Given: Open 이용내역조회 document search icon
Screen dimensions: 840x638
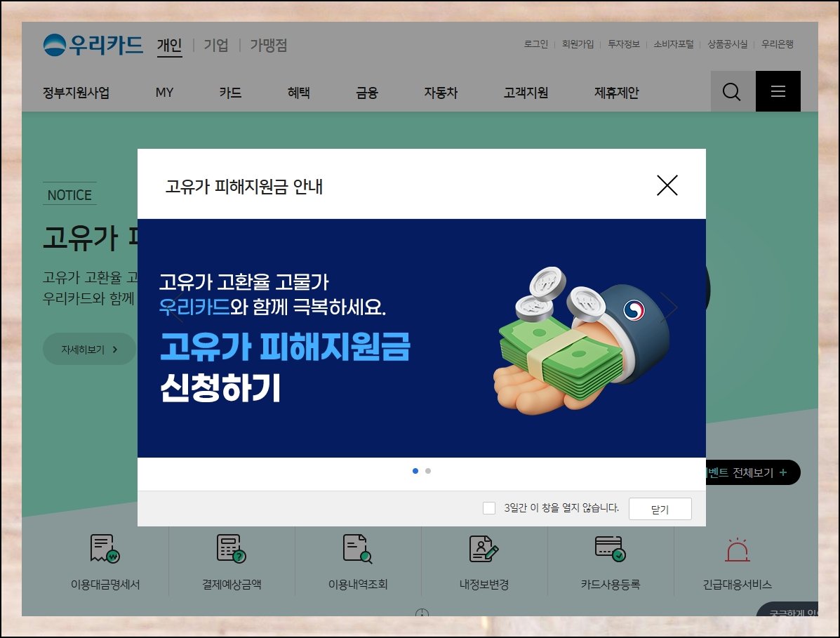Looking at the screenshot, I should [358, 549].
